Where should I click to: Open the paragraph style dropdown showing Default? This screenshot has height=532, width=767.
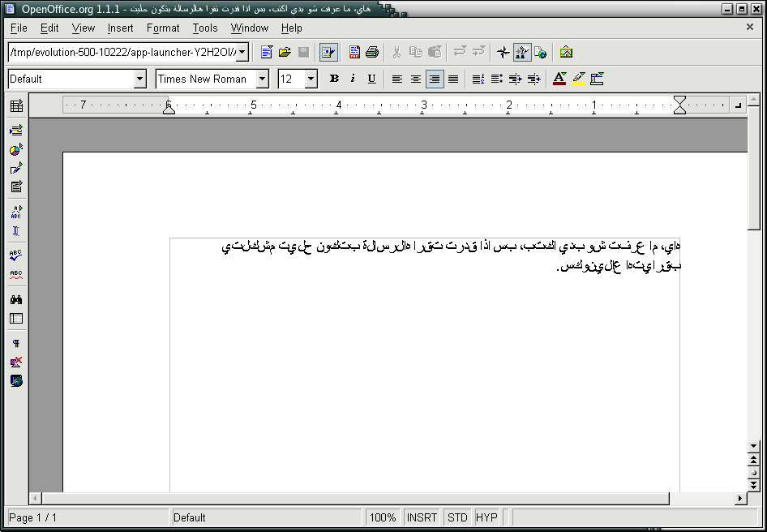139,79
